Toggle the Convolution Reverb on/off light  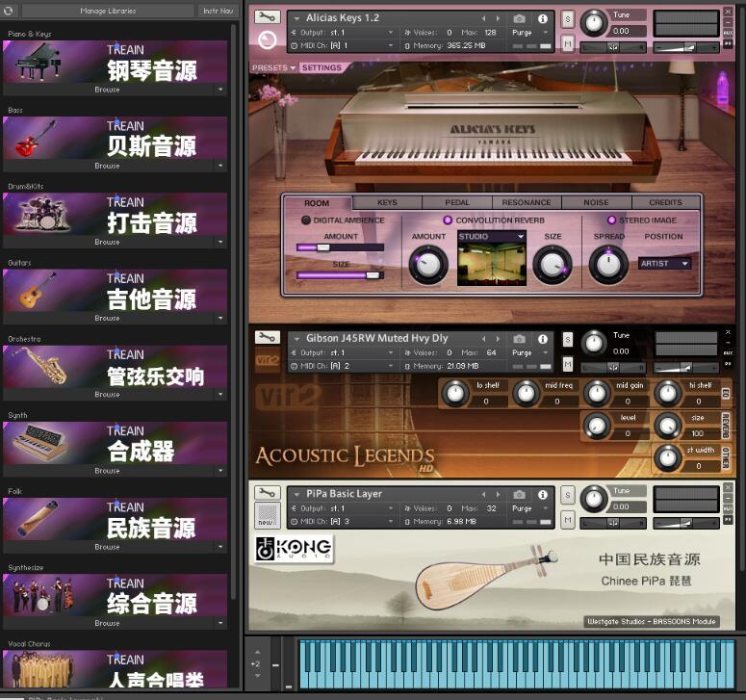[x=448, y=220]
